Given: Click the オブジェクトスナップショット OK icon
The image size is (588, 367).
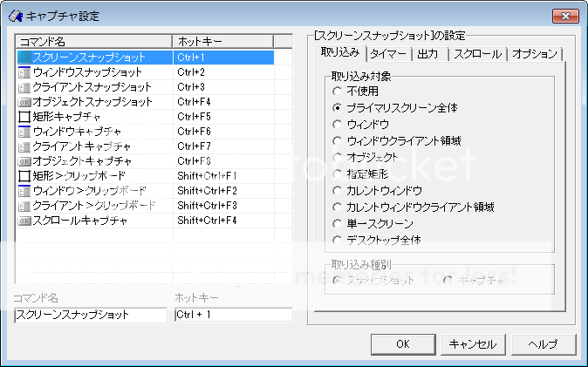Looking at the screenshot, I should (x=24, y=102).
